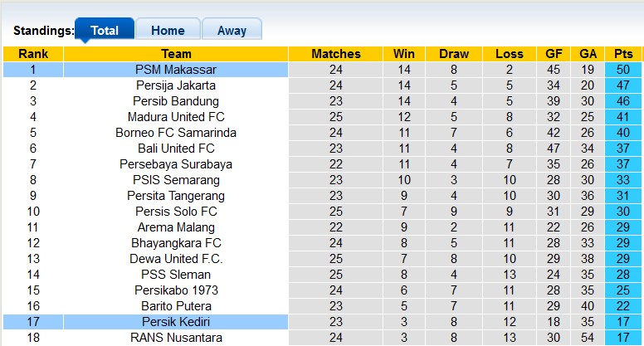Open the Home standings tab
This screenshot has width=644, height=346.
tap(168, 31)
